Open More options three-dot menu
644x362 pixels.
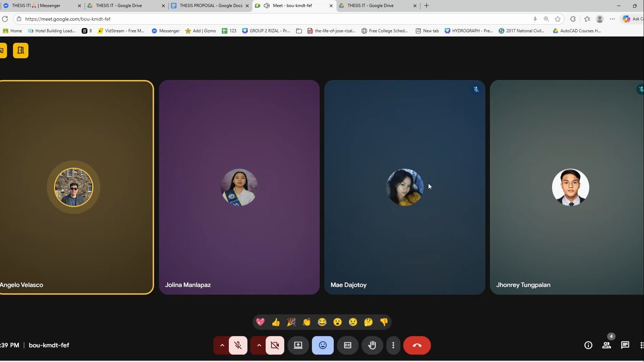tap(393, 346)
